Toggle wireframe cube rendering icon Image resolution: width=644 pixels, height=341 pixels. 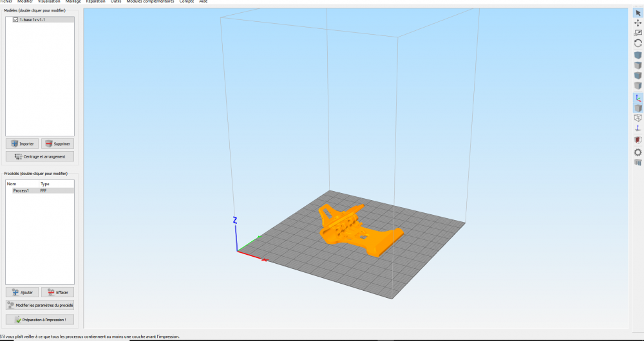click(638, 118)
